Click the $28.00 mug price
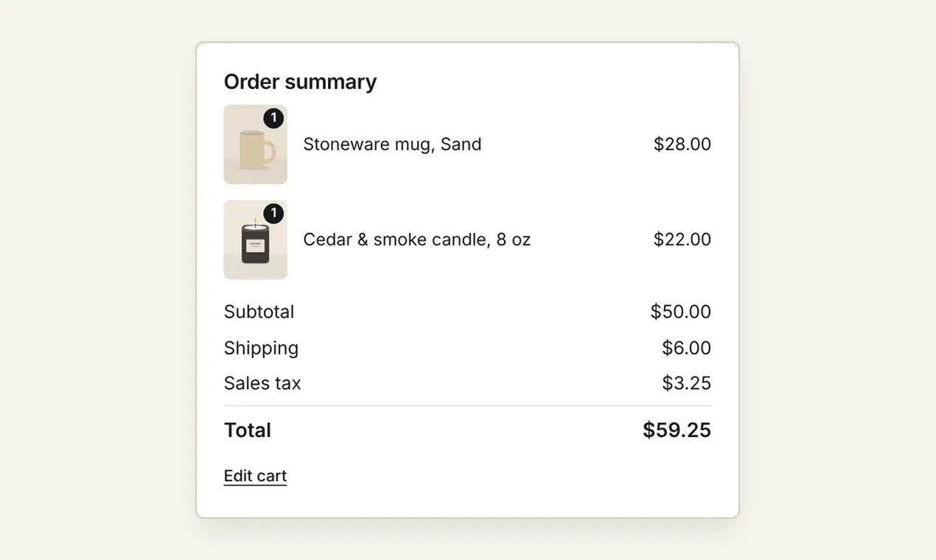936x560 pixels. (682, 144)
